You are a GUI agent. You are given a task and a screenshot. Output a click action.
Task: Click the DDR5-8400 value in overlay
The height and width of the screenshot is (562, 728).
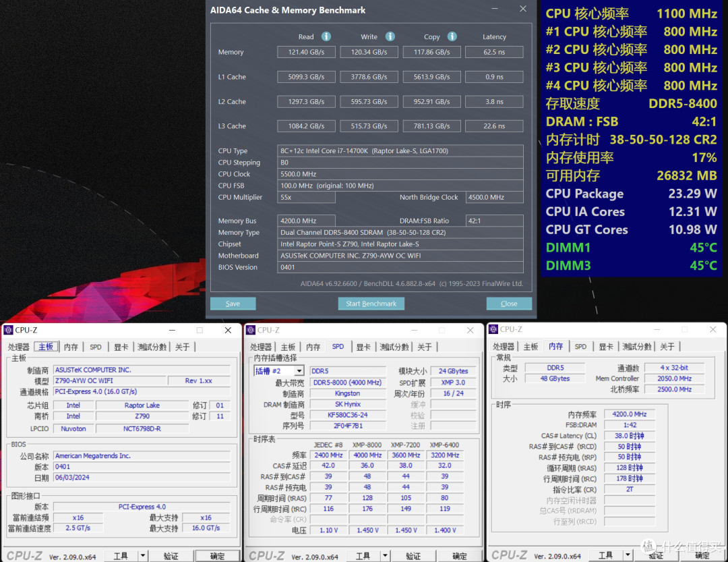[682, 103]
